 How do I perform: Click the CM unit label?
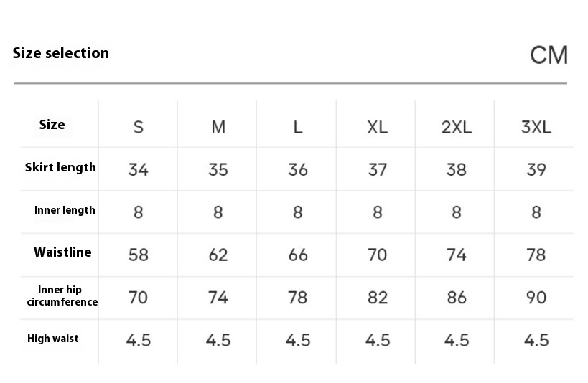[549, 55]
